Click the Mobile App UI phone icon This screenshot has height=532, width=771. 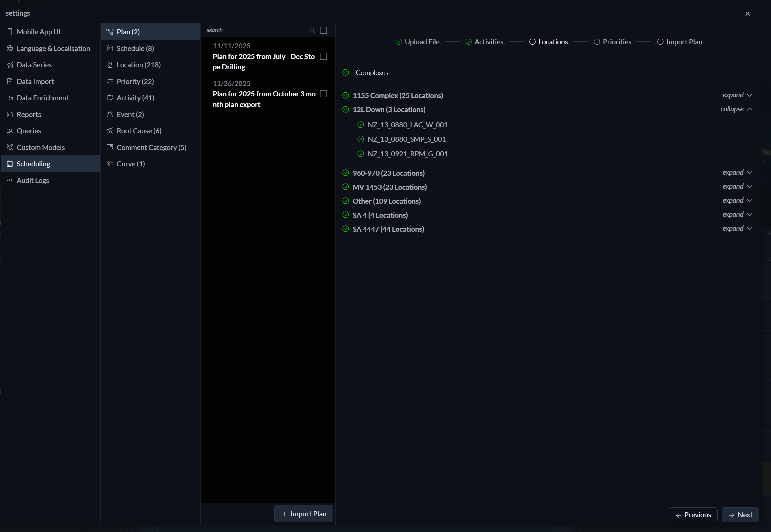point(10,32)
